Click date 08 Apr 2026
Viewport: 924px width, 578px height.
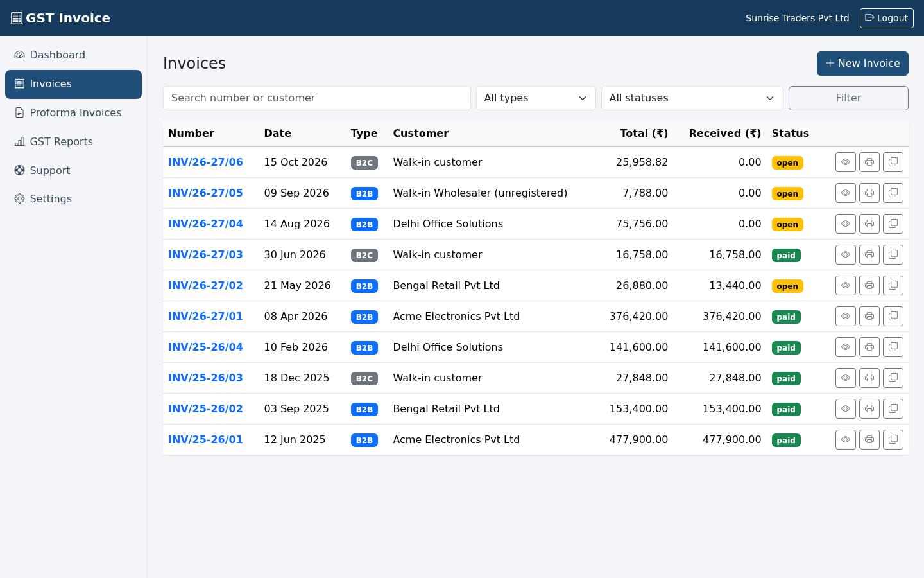[296, 317]
